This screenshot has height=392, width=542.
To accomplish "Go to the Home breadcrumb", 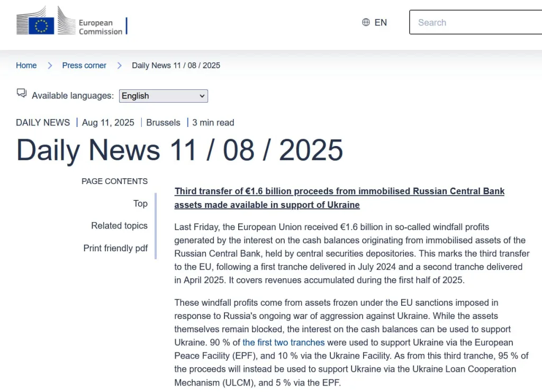I will coord(26,66).
